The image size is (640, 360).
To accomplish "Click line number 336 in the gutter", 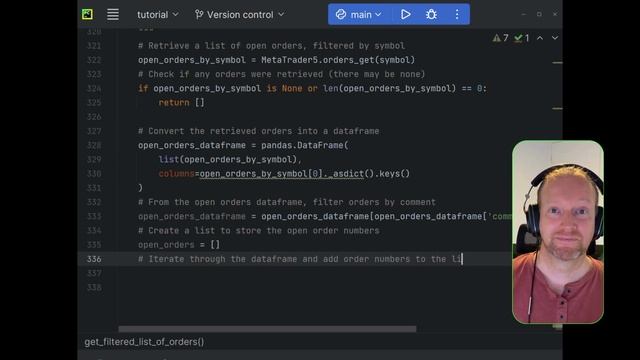I will [94, 259].
